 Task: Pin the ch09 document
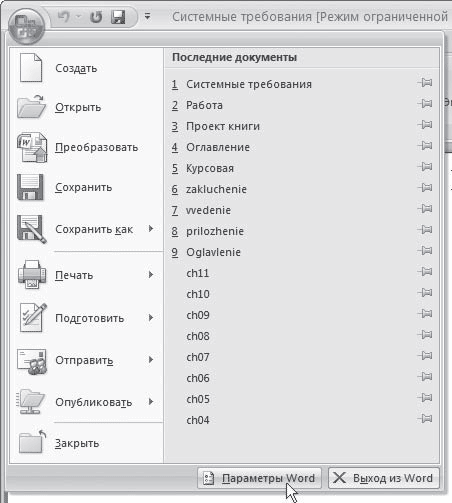(x=425, y=313)
